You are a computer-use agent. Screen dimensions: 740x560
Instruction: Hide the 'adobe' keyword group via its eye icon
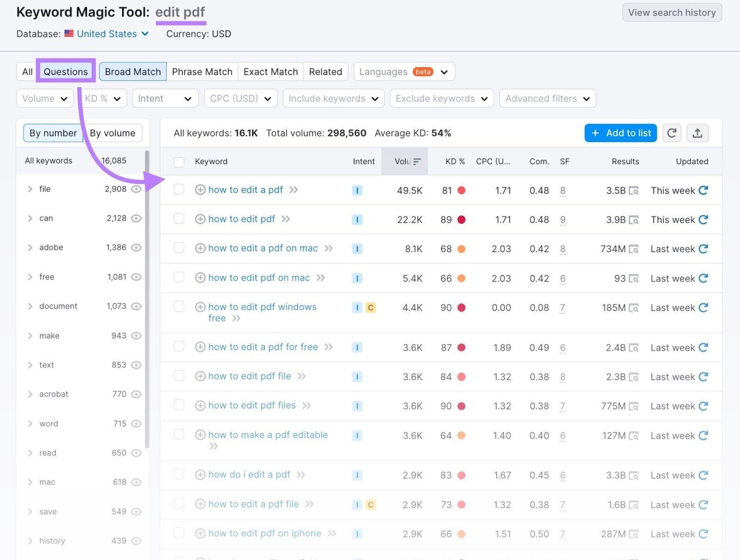coord(136,247)
